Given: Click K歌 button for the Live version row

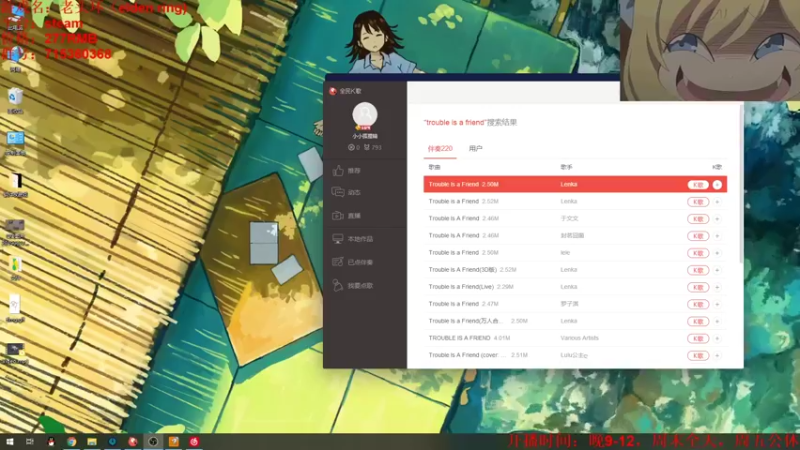Looking at the screenshot, I should coord(698,287).
